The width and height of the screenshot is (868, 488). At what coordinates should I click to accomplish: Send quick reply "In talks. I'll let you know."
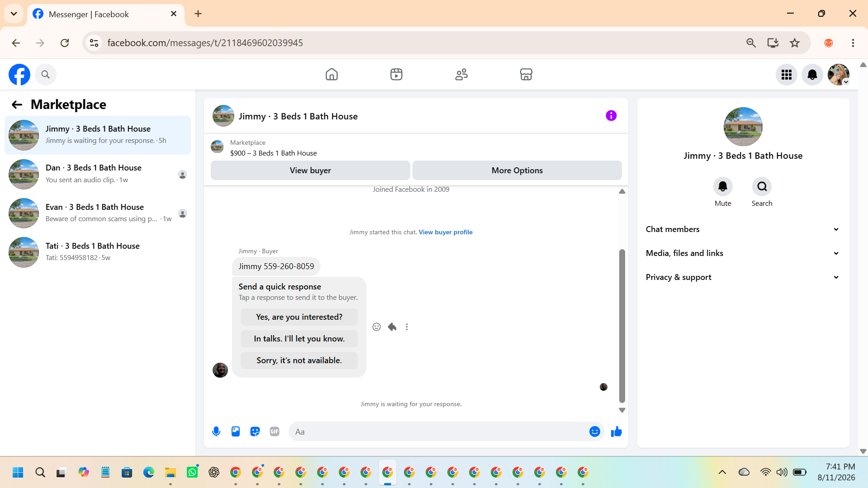point(299,339)
